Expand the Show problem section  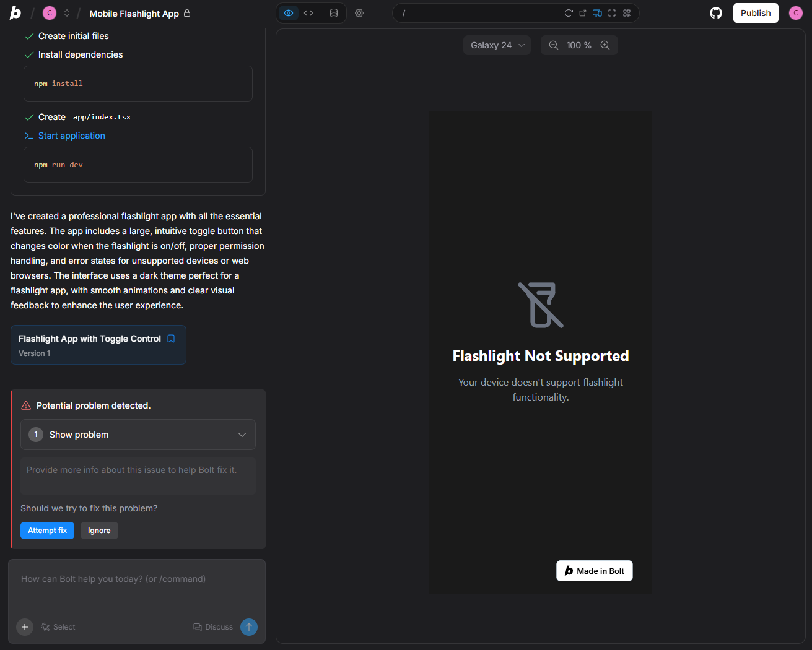point(138,435)
